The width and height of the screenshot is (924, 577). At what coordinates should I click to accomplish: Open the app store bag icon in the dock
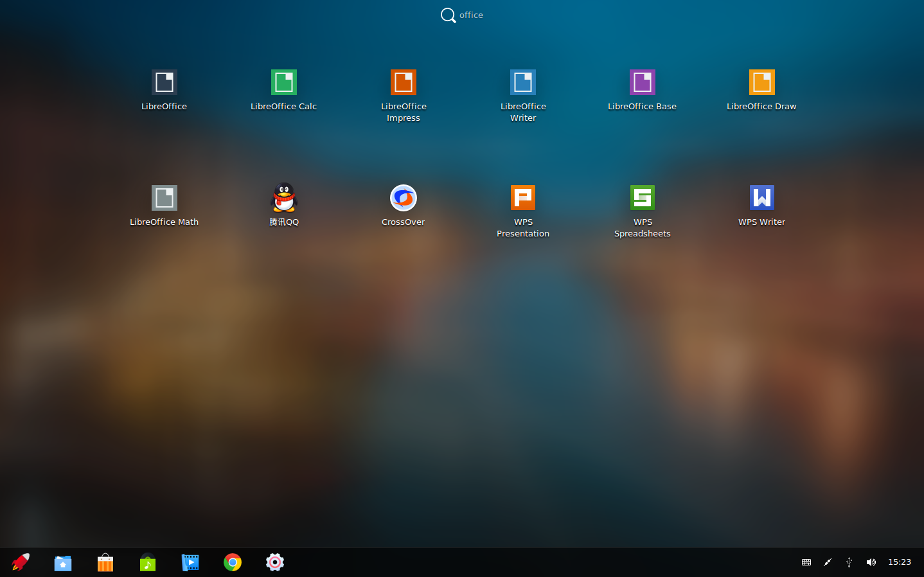105,563
